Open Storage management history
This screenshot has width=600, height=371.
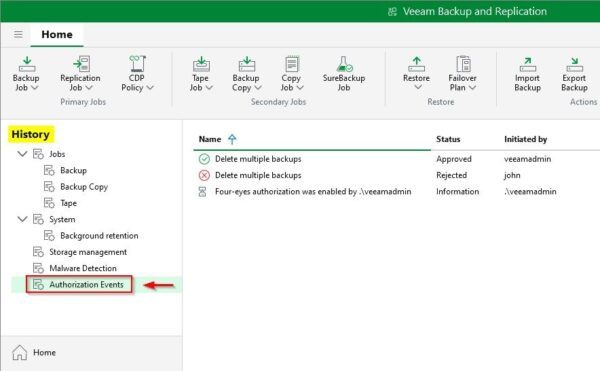coord(88,252)
